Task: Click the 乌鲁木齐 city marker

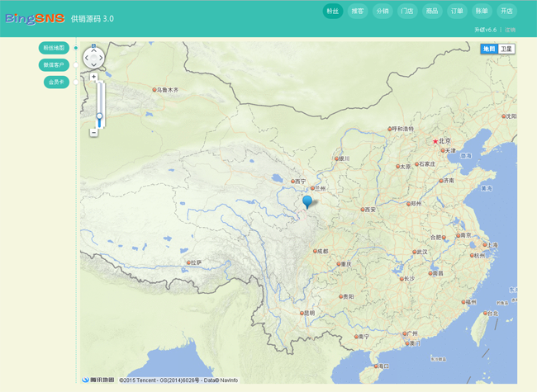Action: tap(154, 90)
